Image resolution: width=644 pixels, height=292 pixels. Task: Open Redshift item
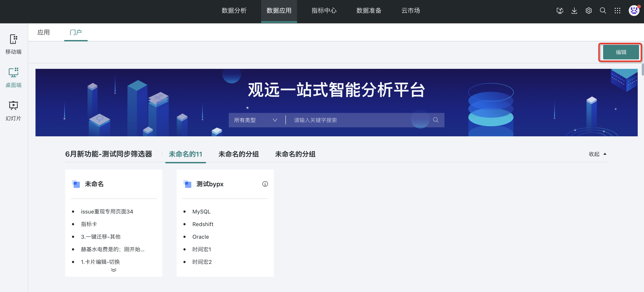pos(203,224)
